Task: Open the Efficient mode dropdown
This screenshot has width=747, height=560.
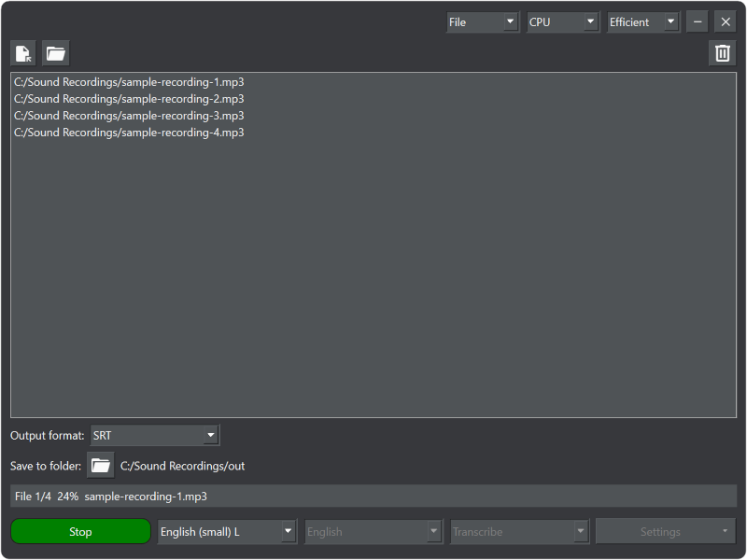Action: click(643, 21)
